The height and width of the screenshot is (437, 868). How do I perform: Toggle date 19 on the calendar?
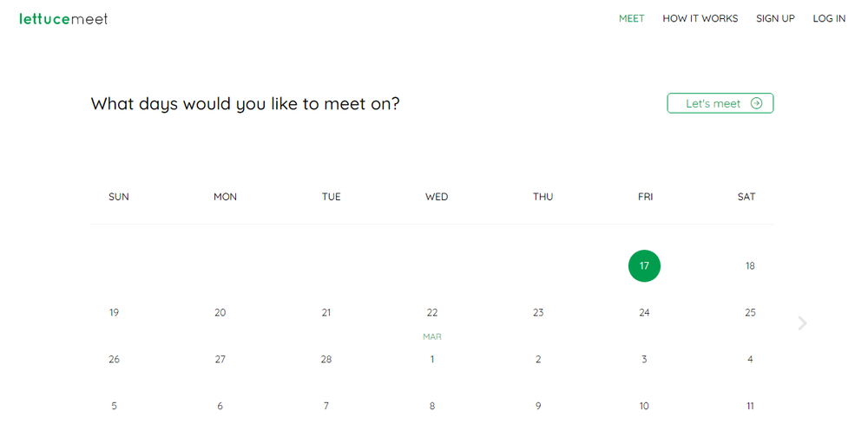pyautogui.click(x=114, y=313)
